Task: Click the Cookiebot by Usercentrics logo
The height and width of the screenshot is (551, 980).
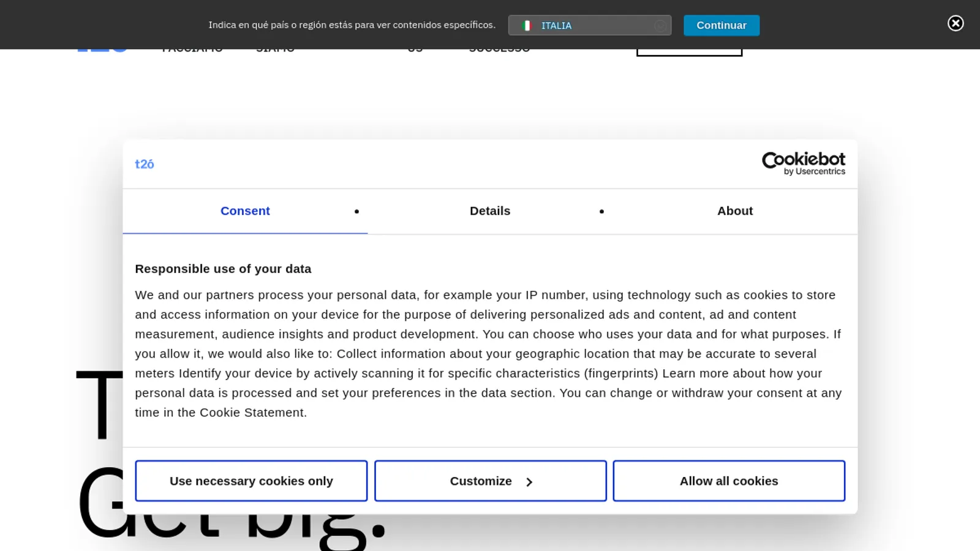Action: pos(804,163)
